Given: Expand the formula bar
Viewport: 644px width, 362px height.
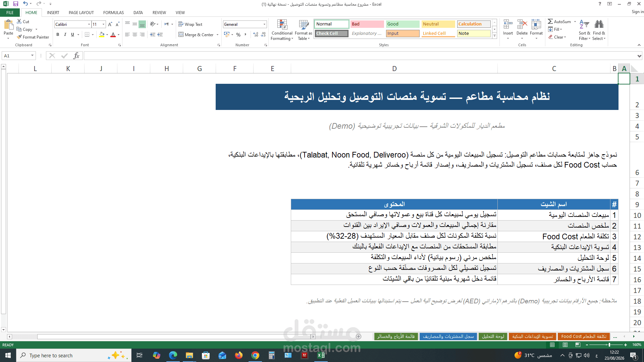Looking at the screenshot, I should (639, 56).
